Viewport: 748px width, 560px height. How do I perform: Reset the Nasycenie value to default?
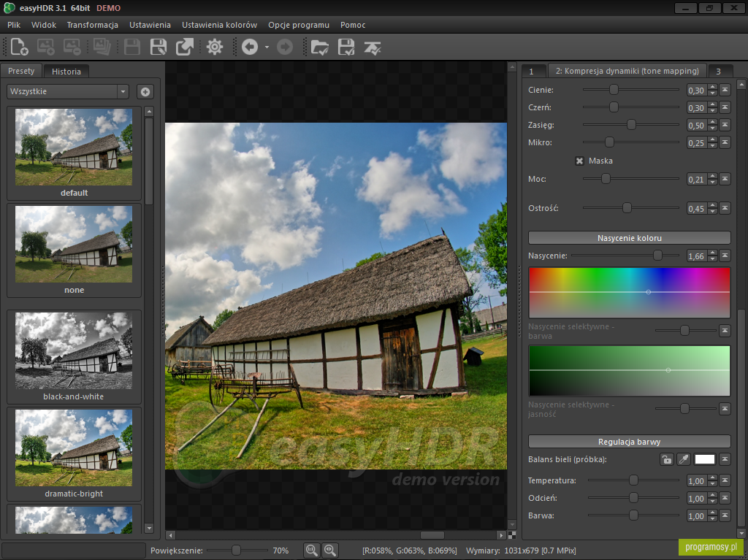tap(725, 256)
